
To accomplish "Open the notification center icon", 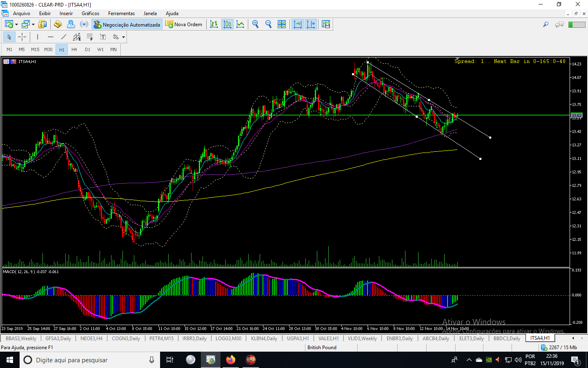I will pyautogui.click(x=575, y=360).
